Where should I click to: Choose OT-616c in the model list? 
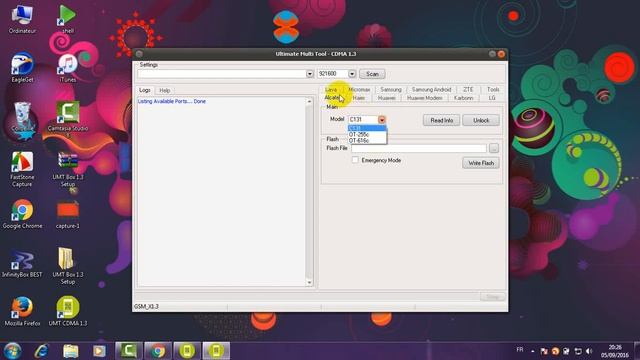pyautogui.click(x=367, y=140)
